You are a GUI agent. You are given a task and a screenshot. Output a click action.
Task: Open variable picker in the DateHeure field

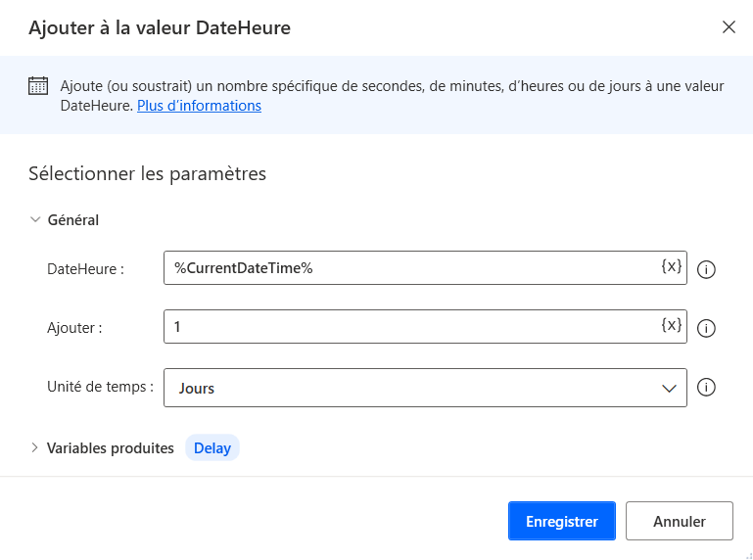(x=671, y=267)
